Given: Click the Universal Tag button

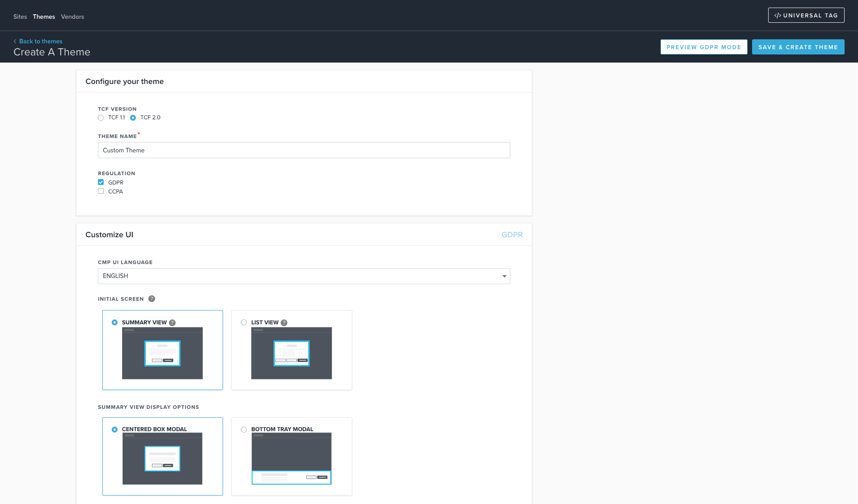Looking at the screenshot, I should pos(806,15).
